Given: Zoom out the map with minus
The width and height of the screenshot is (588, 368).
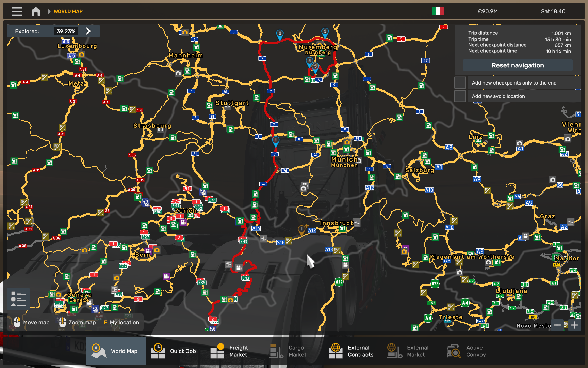Looking at the screenshot, I should pos(557,325).
